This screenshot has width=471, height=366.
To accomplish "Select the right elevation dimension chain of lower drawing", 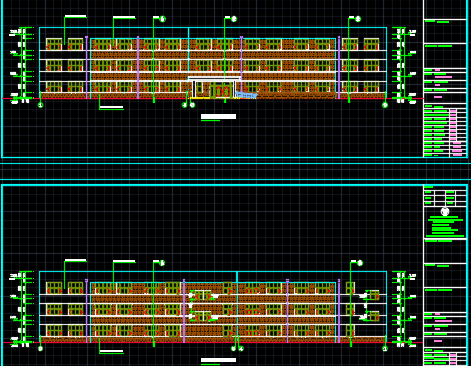I will (x=404, y=309).
